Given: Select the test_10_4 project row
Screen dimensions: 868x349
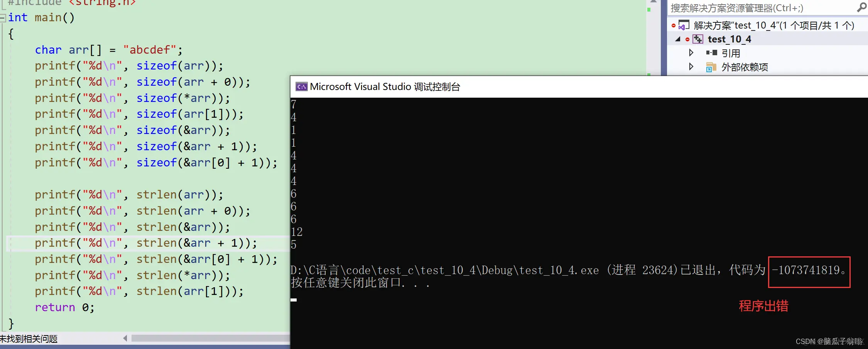Looking at the screenshot, I should (x=767, y=39).
